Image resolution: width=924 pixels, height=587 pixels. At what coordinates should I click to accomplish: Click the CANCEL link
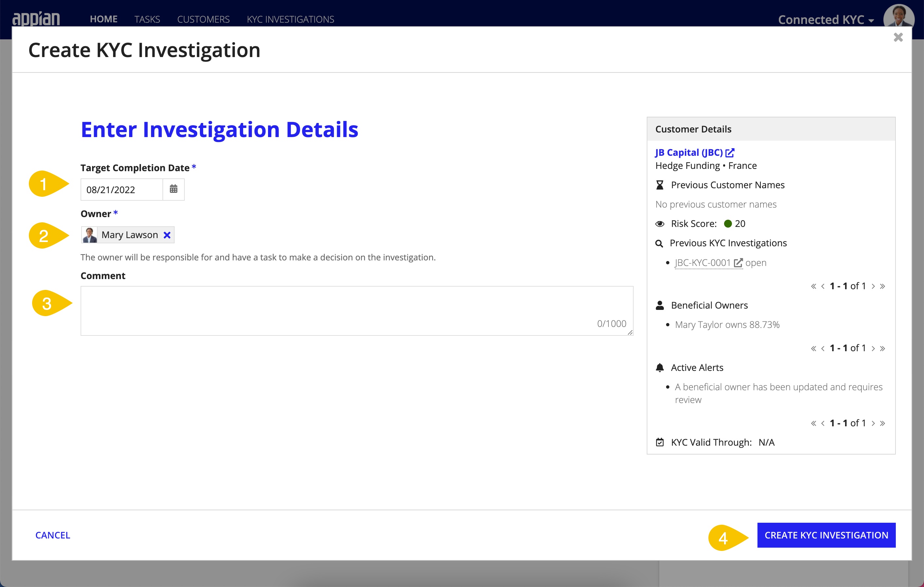point(52,535)
